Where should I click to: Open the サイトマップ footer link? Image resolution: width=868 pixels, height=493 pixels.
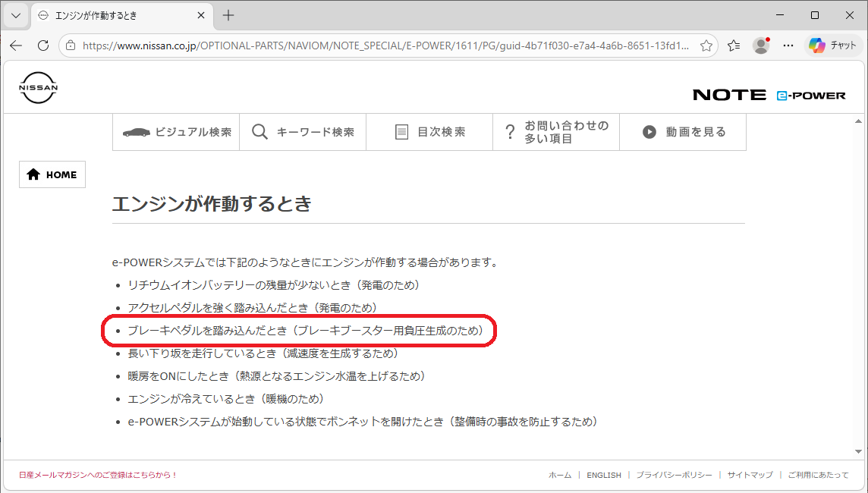(x=750, y=475)
